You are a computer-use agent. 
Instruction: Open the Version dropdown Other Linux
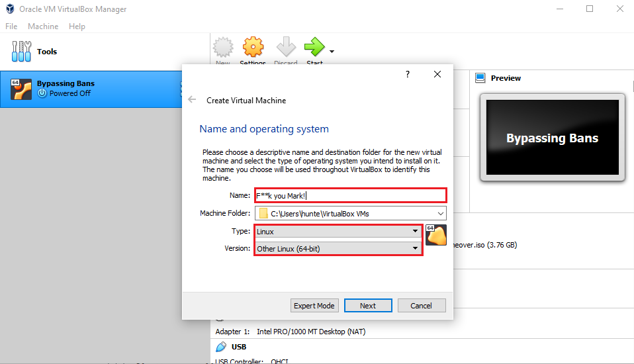(x=338, y=248)
